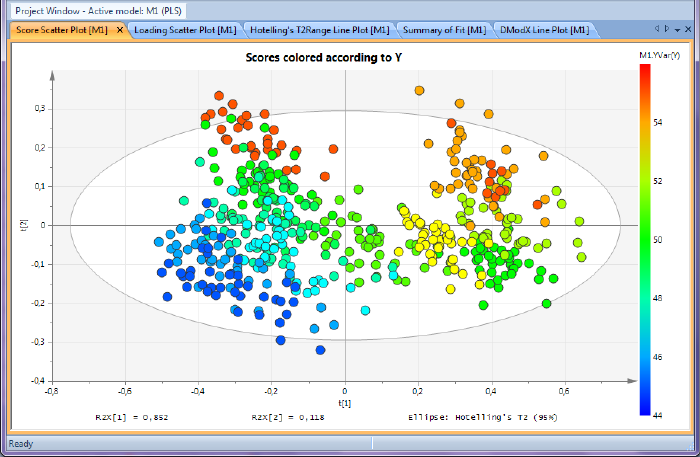Click color scale value 52
The image size is (700, 457).
(658, 181)
